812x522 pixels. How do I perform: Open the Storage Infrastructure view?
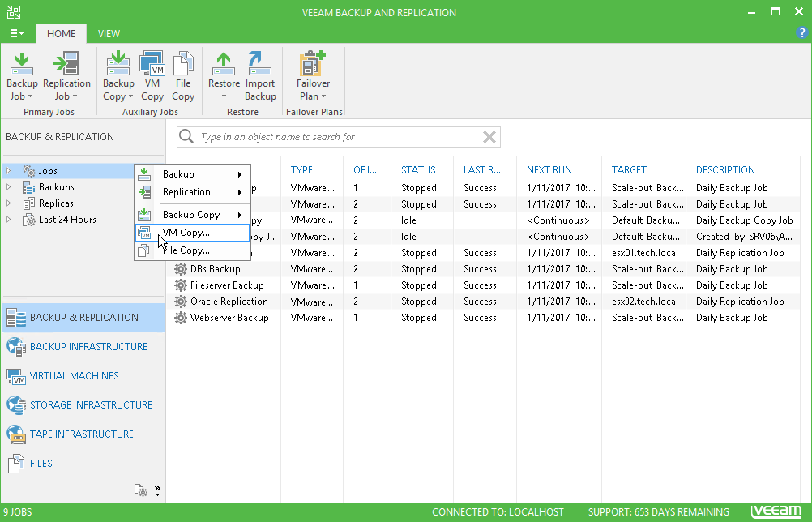click(83, 405)
